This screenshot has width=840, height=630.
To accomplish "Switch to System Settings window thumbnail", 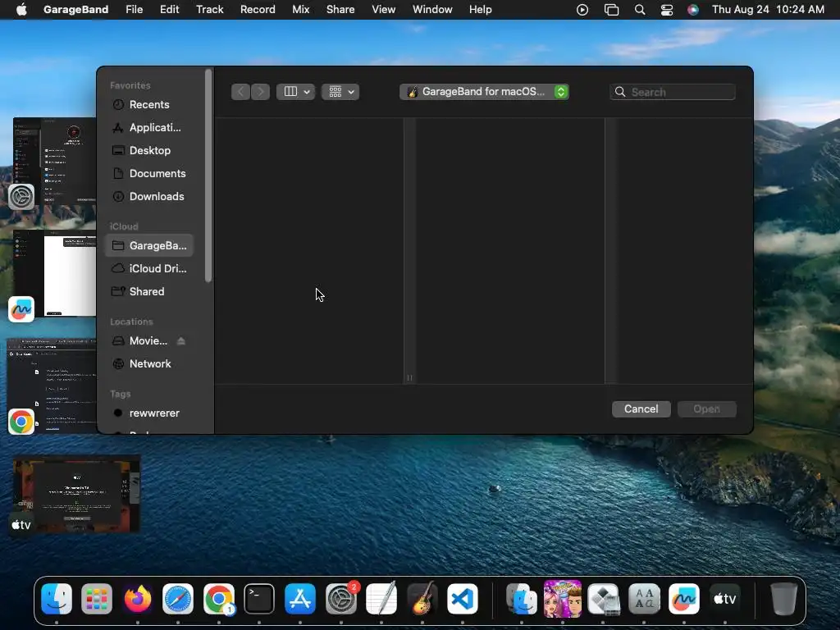I will point(54,162).
